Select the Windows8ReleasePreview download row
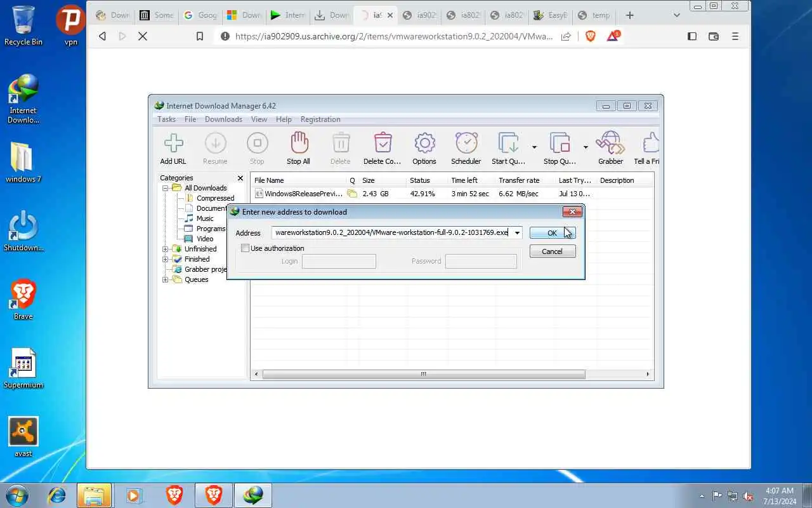 point(453,194)
